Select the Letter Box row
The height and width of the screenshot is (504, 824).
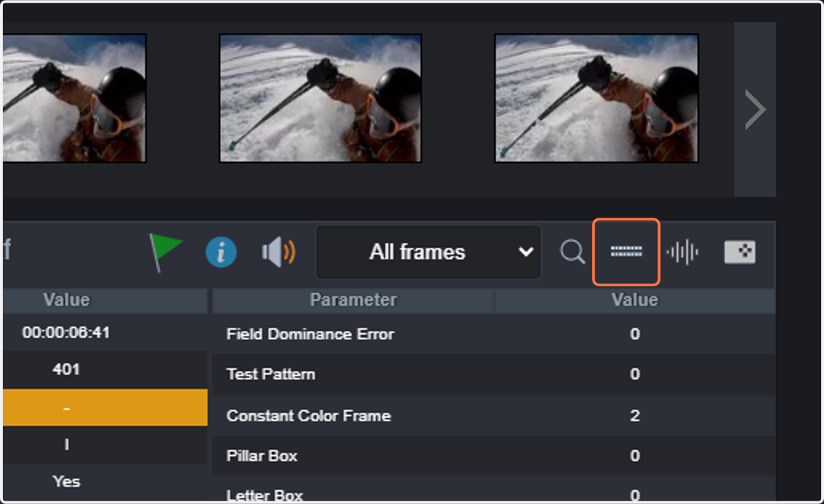coord(494,490)
